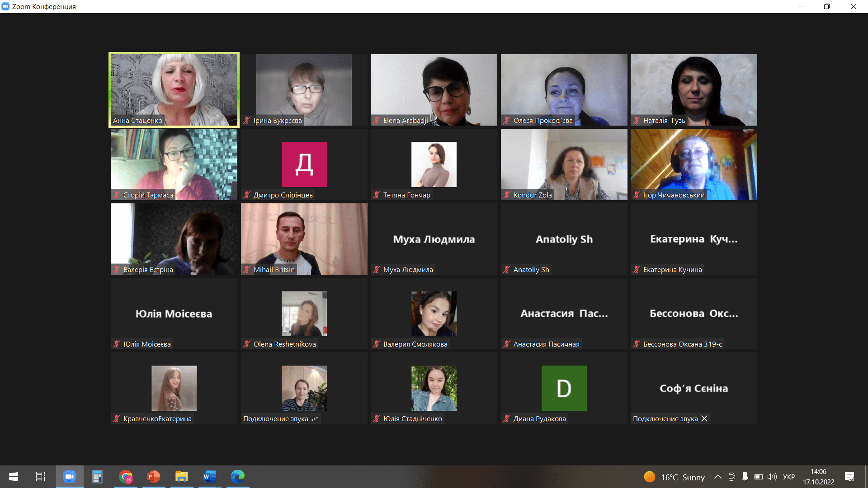Open Microsoft Edge from the taskbar
The height and width of the screenshot is (488, 868).
point(237,477)
